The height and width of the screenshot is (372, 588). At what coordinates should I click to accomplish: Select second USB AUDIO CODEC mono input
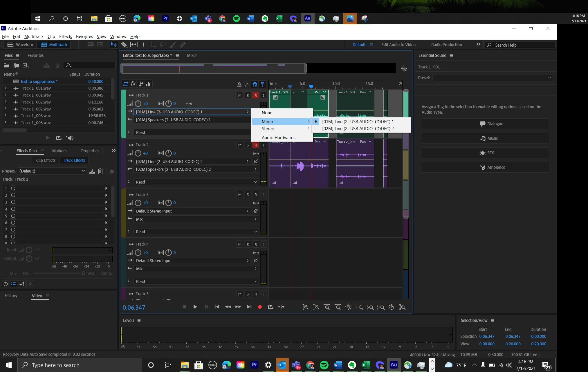pyautogui.click(x=358, y=129)
